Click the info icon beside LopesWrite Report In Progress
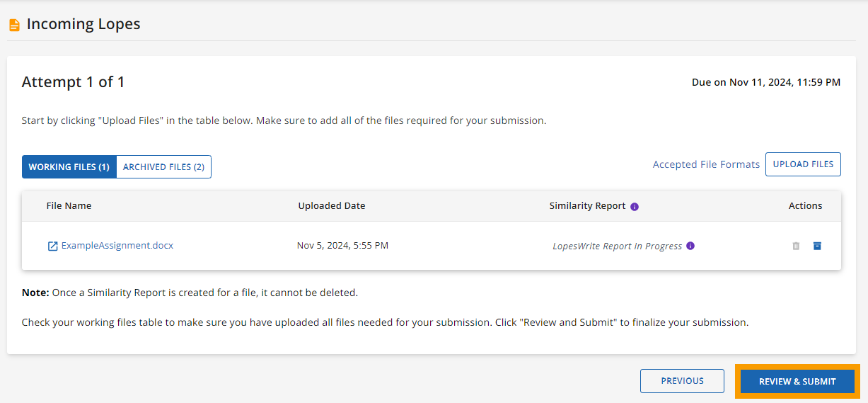The width and height of the screenshot is (868, 403). point(690,246)
